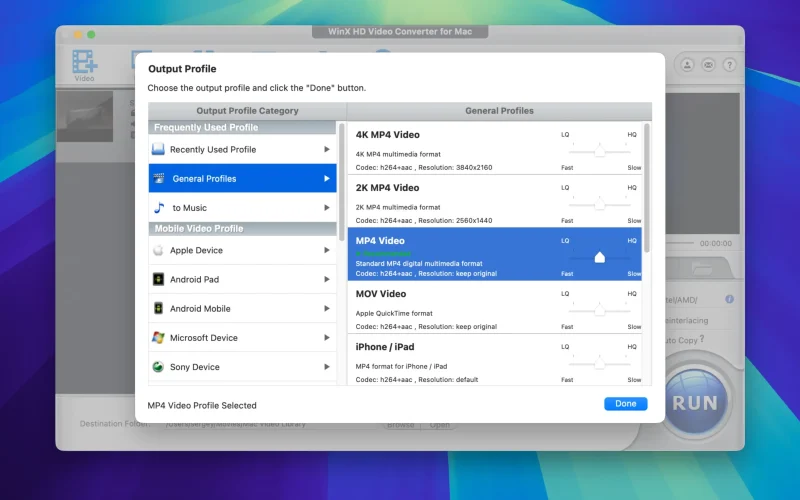The width and height of the screenshot is (800, 500).
Task: Choose the to Music category
Action: click(x=242, y=208)
